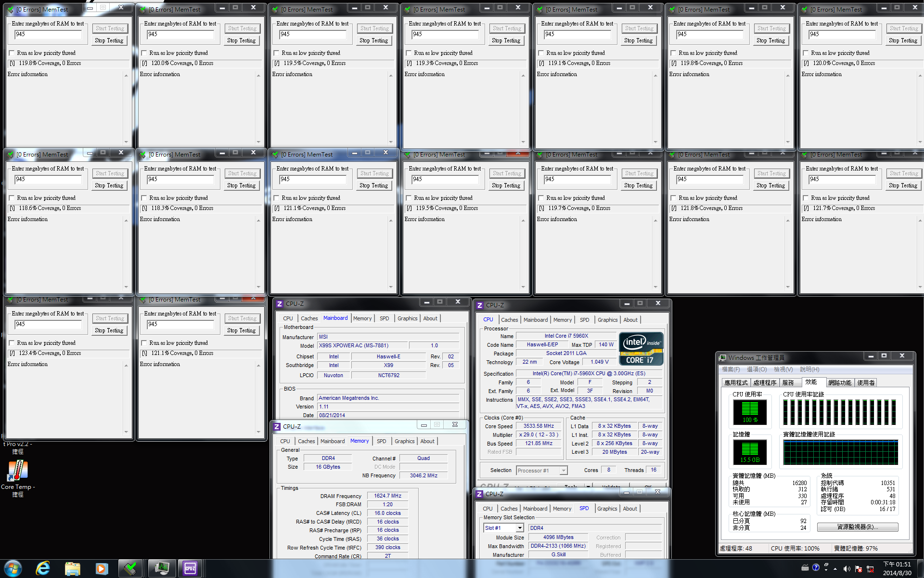Viewport: 924px width, 578px height.
Task: Launch Internet Explorer from the taskbar
Action: 43,568
